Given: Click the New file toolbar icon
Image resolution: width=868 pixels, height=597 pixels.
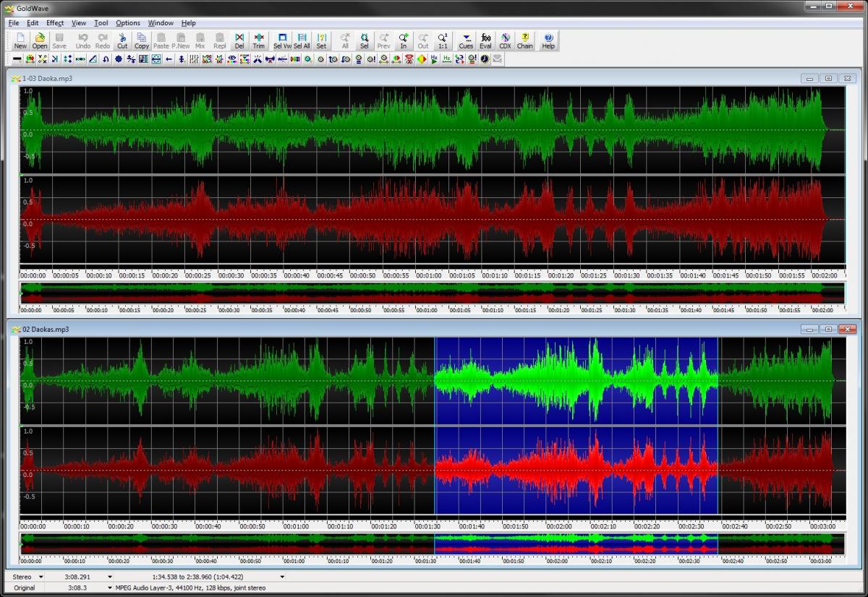Looking at the screenshot, I should point(20,40).
